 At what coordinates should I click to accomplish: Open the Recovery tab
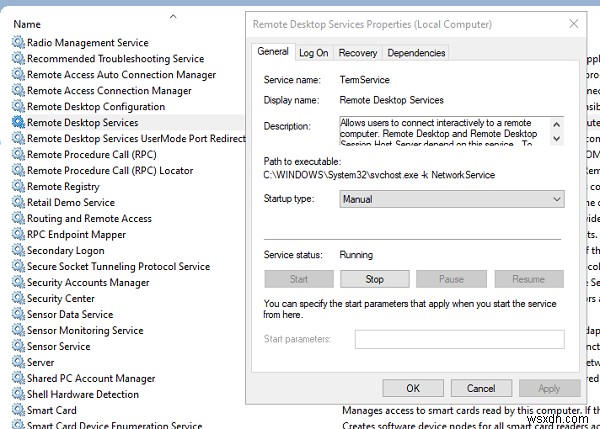[x=357, y=53]
